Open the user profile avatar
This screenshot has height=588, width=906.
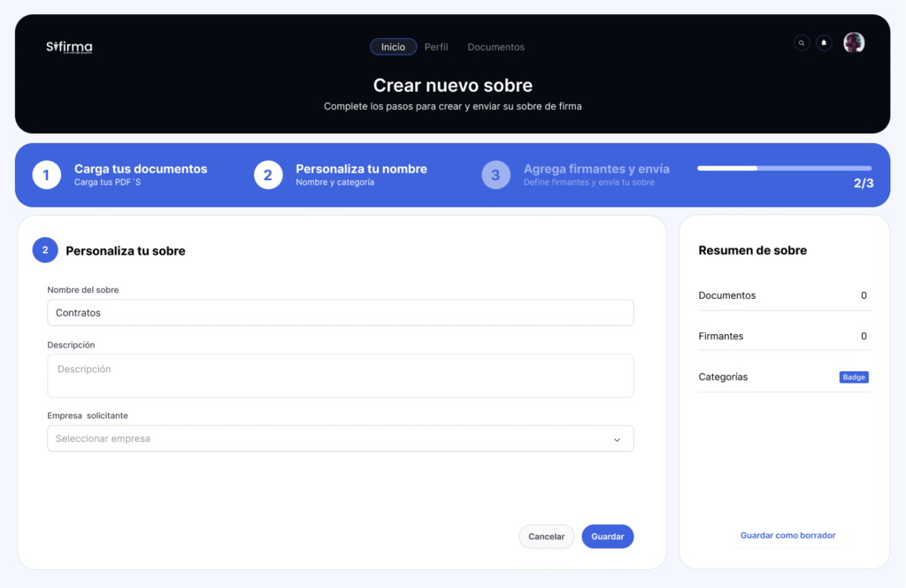[854, 42]
